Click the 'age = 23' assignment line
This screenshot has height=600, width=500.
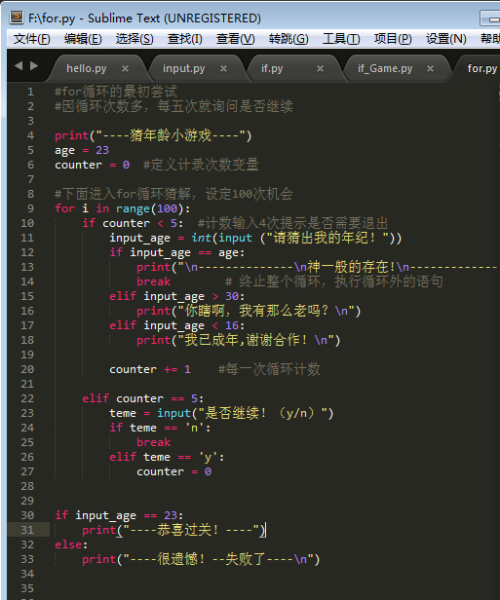[82, 150]
